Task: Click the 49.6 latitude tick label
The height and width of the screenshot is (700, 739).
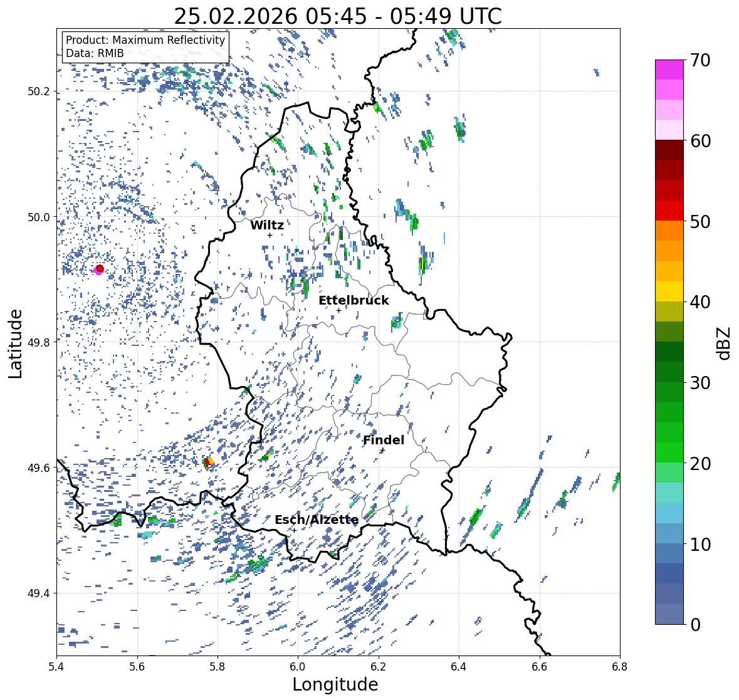Action: (38, 468)
